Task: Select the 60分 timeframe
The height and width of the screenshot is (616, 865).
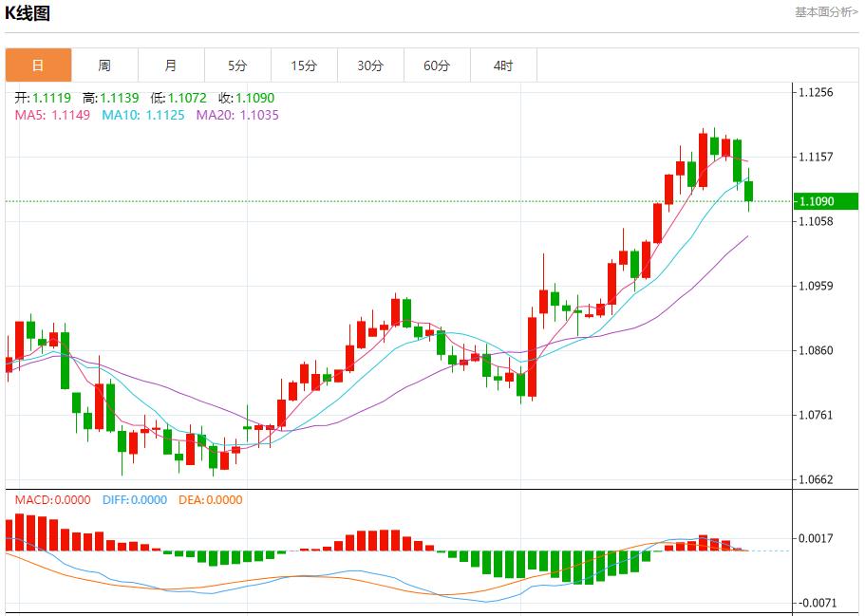Action: [x=437, y=65]
